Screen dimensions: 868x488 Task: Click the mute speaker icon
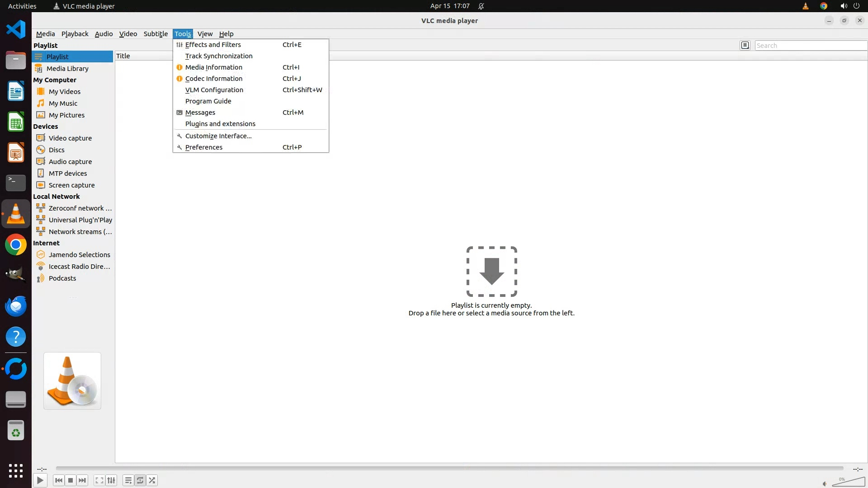[825, 484]
